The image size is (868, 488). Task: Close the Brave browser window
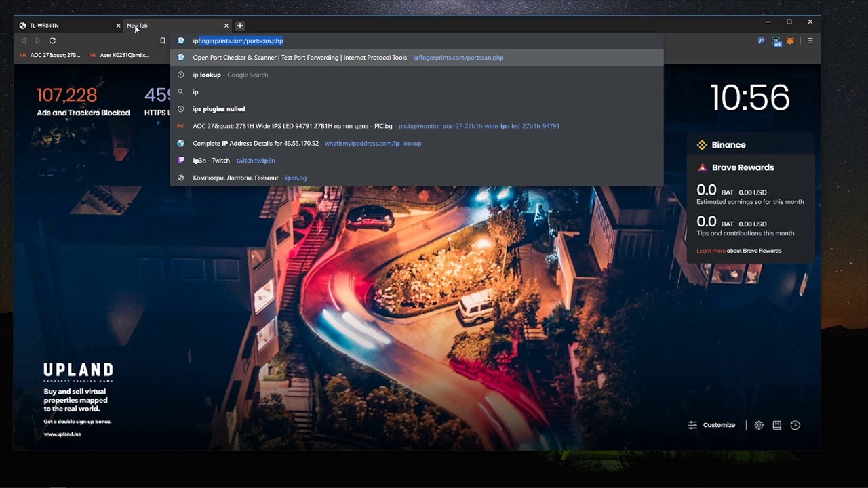tap(810, 22)
